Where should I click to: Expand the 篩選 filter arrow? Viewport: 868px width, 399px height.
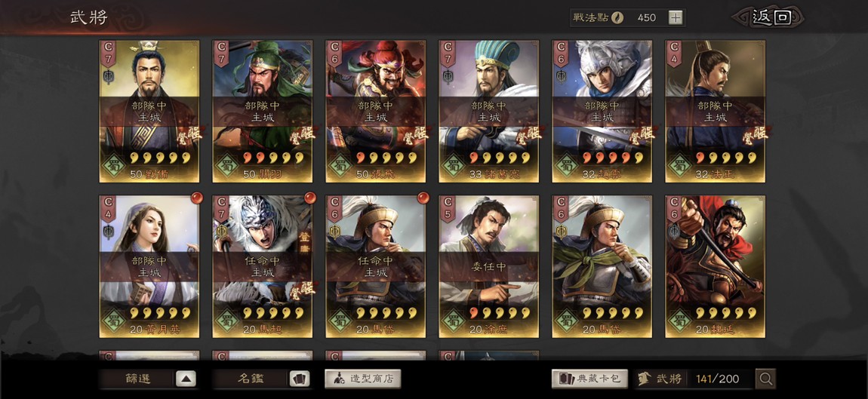(186, 379)
